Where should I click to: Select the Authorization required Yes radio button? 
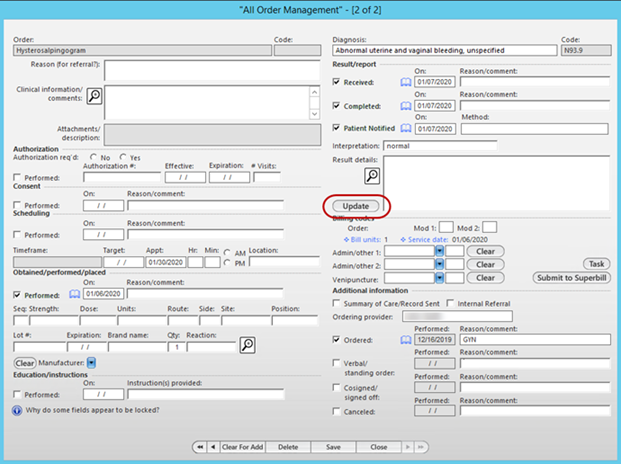pyautogui.click(x=124, y=157)
